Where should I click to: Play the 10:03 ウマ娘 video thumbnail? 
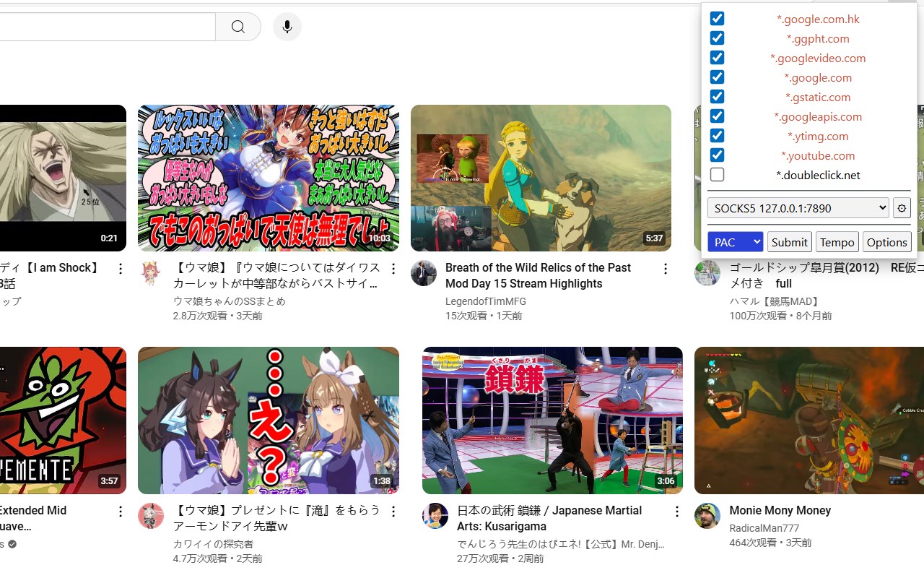point(269,178)
